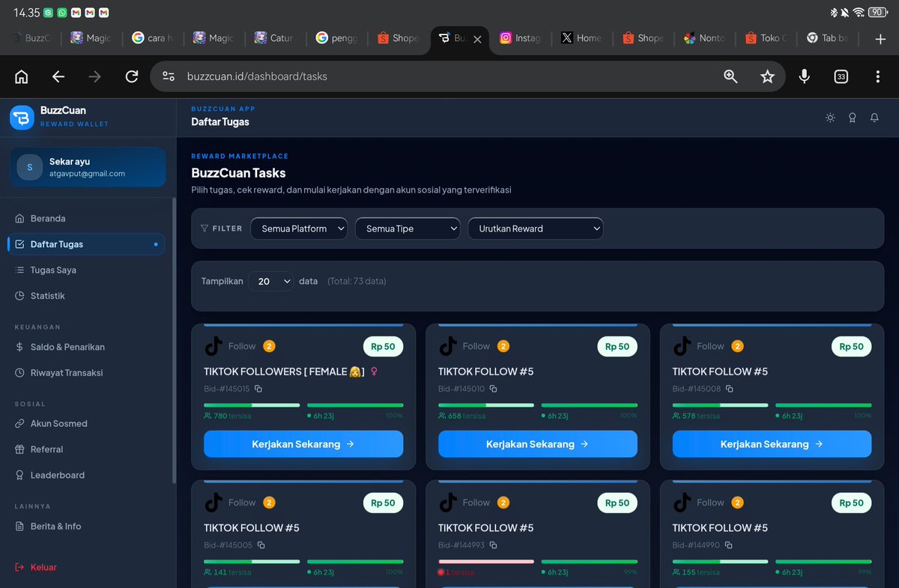The width and height of the screenshot is (899, 588).
Task: Activate voice search microphone icon
Action: click(804, 76)
